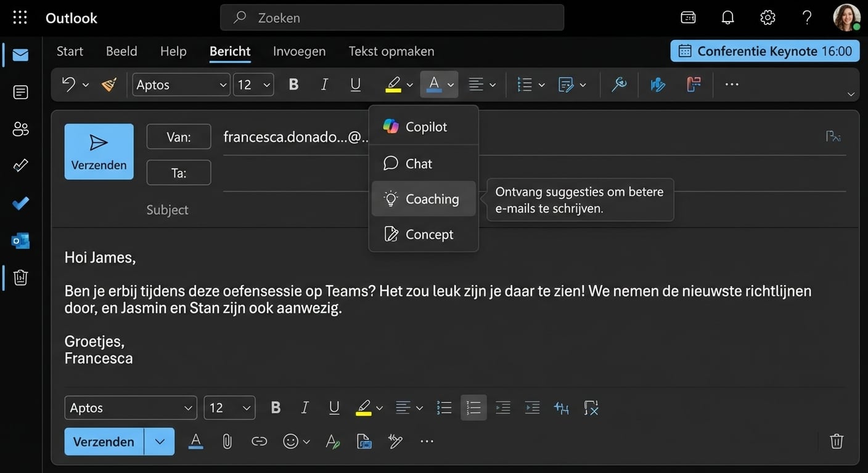Select Coaching from the Copilot menu

pos(424,198)
